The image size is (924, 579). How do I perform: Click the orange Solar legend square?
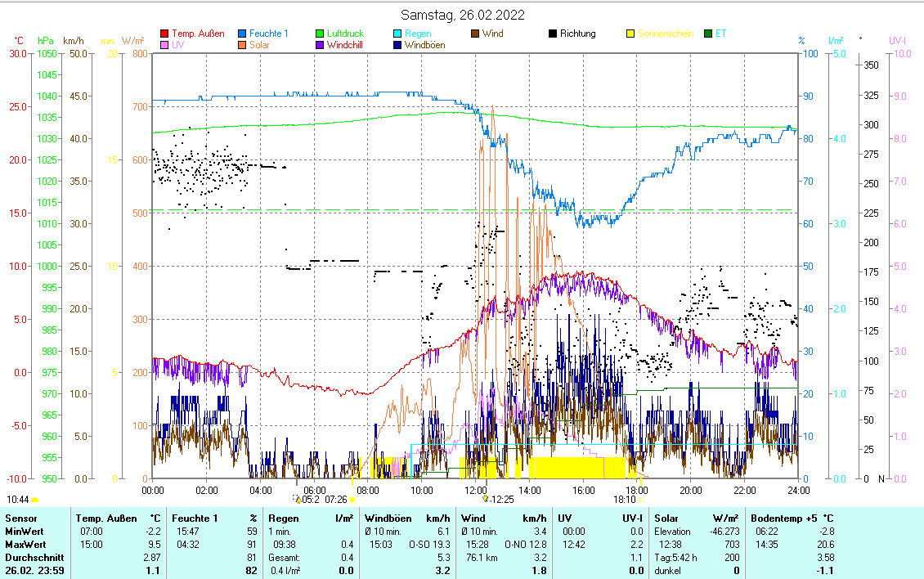[242, 46]
